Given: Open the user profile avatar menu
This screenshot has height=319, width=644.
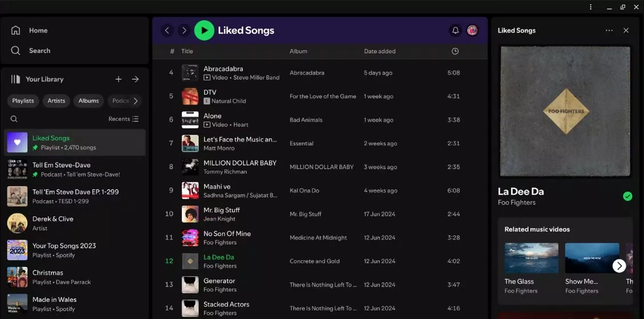Looking at the screenshot, I should 472,30.
